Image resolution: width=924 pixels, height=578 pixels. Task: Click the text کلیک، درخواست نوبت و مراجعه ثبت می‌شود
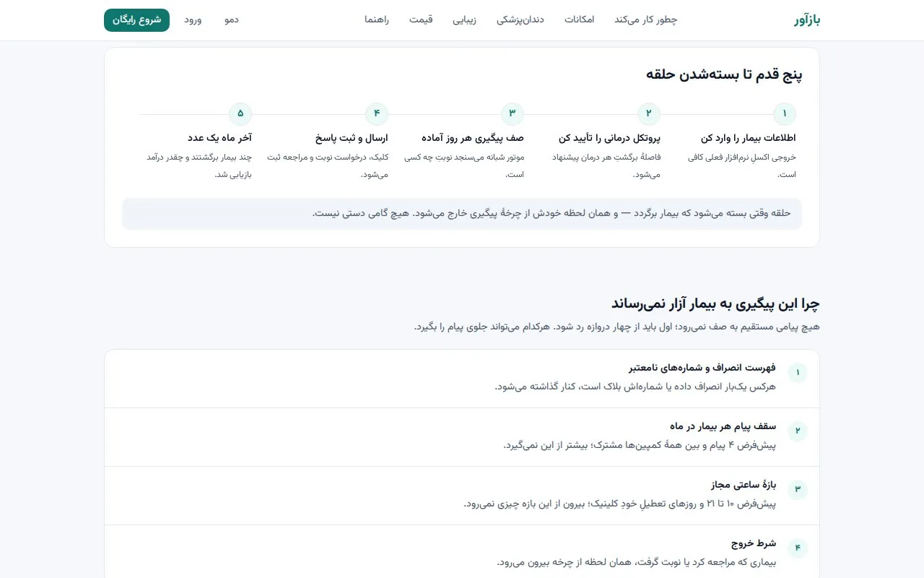pyautogui.click(x=328, y=165)
